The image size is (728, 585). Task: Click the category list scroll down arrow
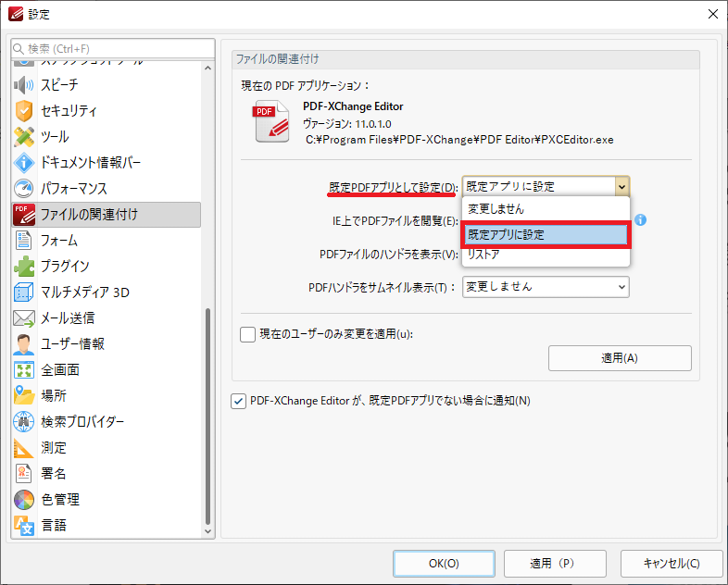208,531
